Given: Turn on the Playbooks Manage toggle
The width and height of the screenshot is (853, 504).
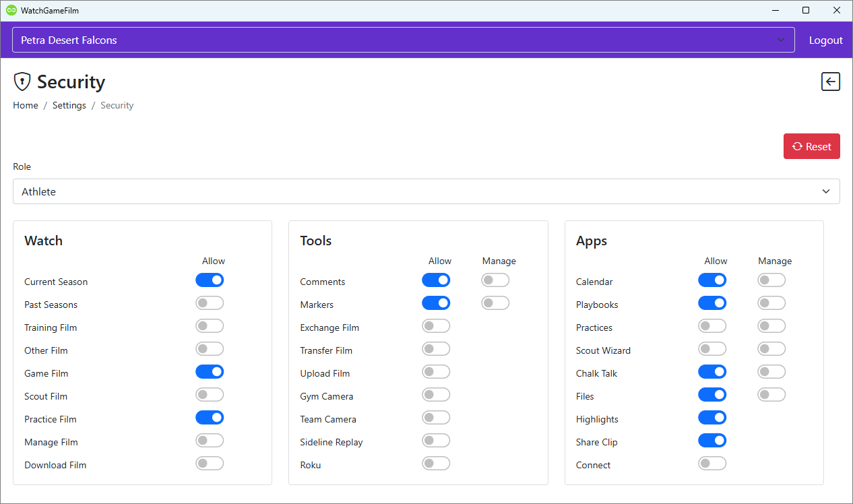Looking at the screenshot, I should 771,303.
